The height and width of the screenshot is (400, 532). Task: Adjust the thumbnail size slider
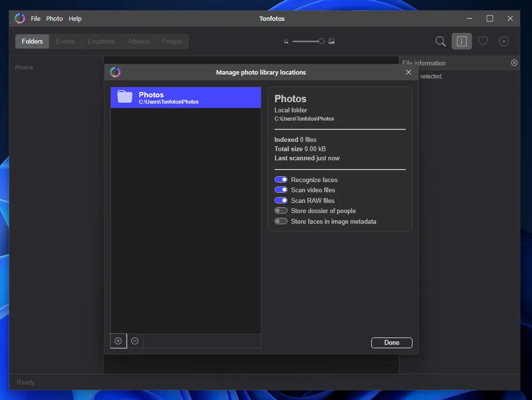[x=308, y=42]
